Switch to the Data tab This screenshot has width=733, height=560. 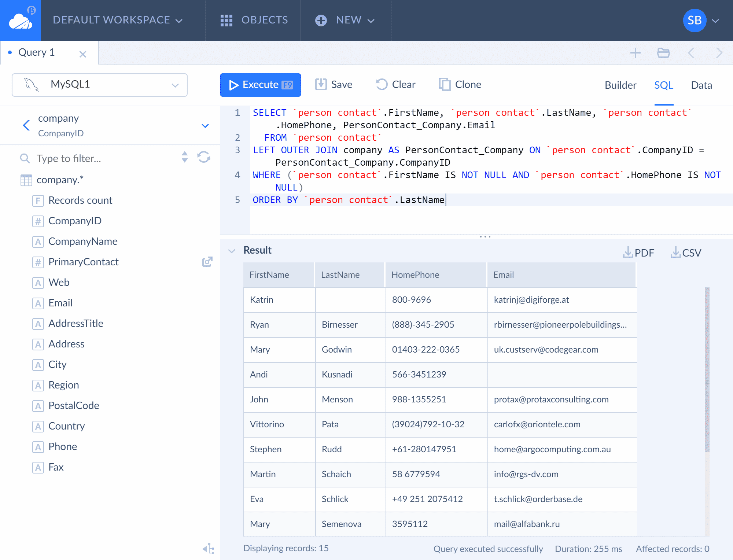[x=701, y=85]
